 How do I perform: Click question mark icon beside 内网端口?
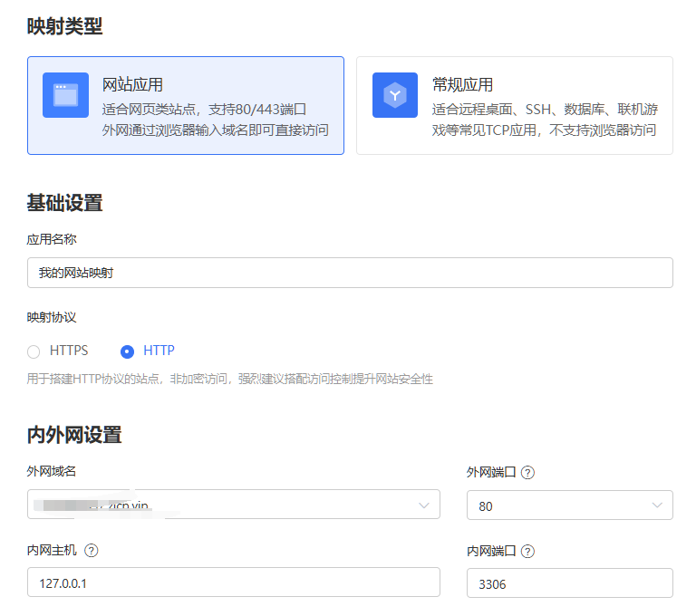[x=527, y=551]
